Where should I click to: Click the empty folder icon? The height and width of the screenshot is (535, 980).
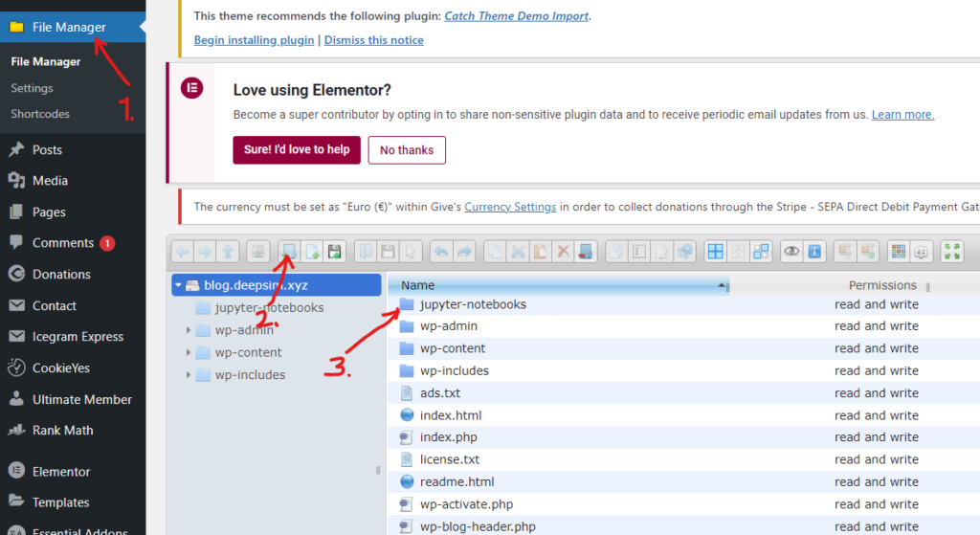586,252
